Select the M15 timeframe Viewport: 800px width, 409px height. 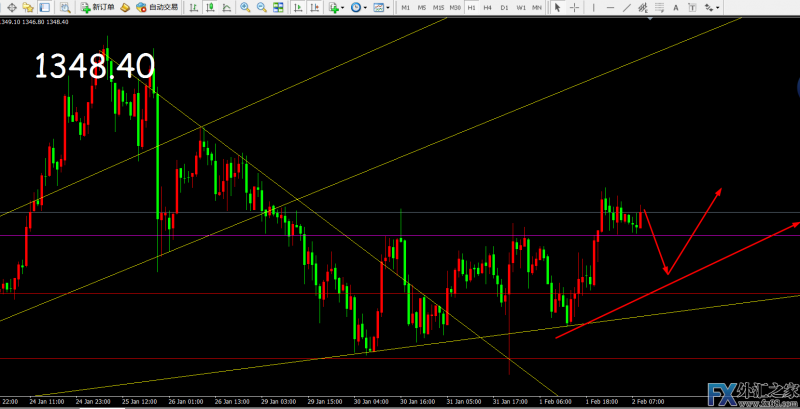(x=438, y=7)
